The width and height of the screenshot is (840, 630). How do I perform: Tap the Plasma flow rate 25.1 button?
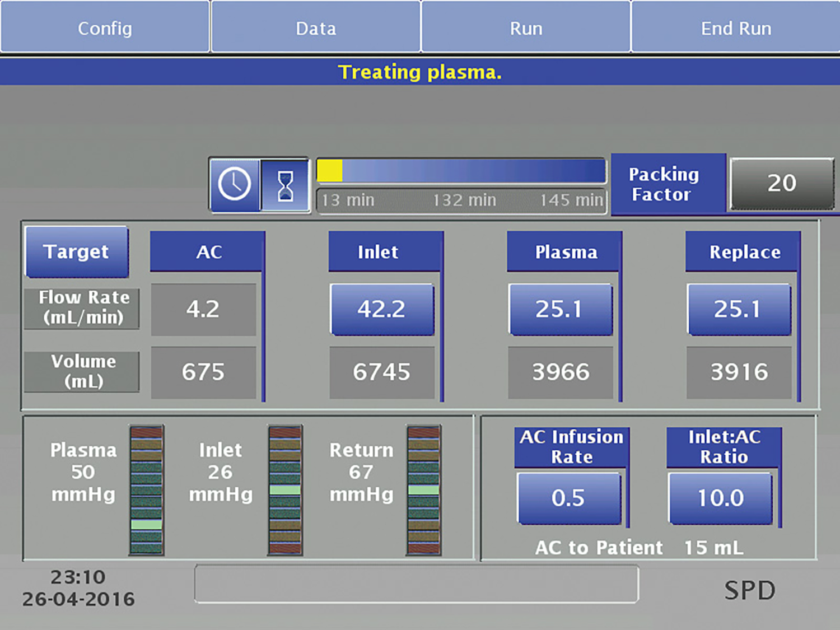point(560,309)
